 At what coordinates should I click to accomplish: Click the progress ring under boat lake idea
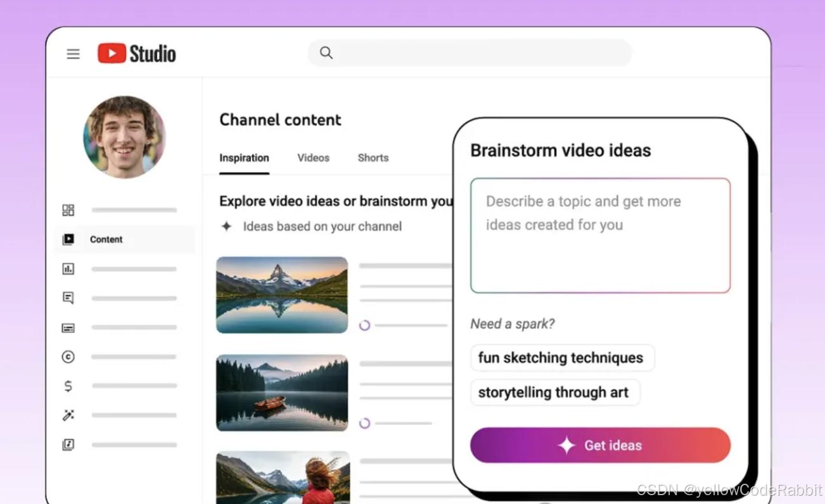(364, 423)
